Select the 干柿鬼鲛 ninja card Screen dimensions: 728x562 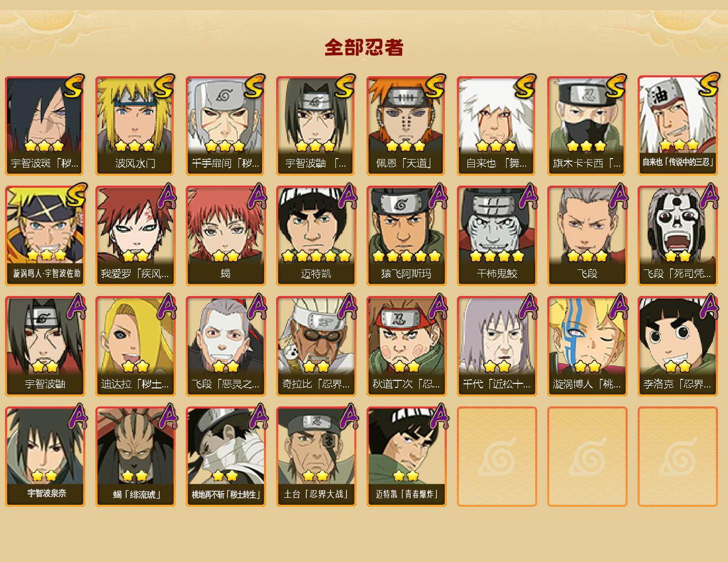tap(497, 236)
